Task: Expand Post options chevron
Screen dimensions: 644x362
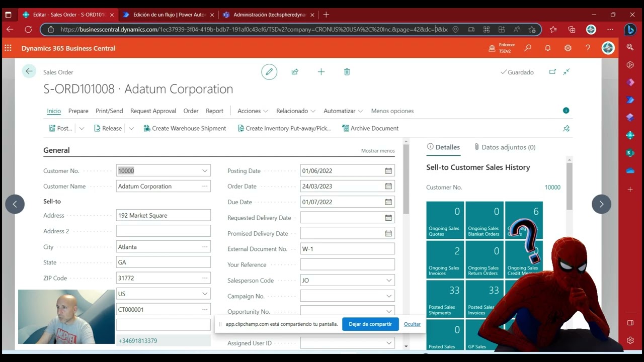Action: 82,128
